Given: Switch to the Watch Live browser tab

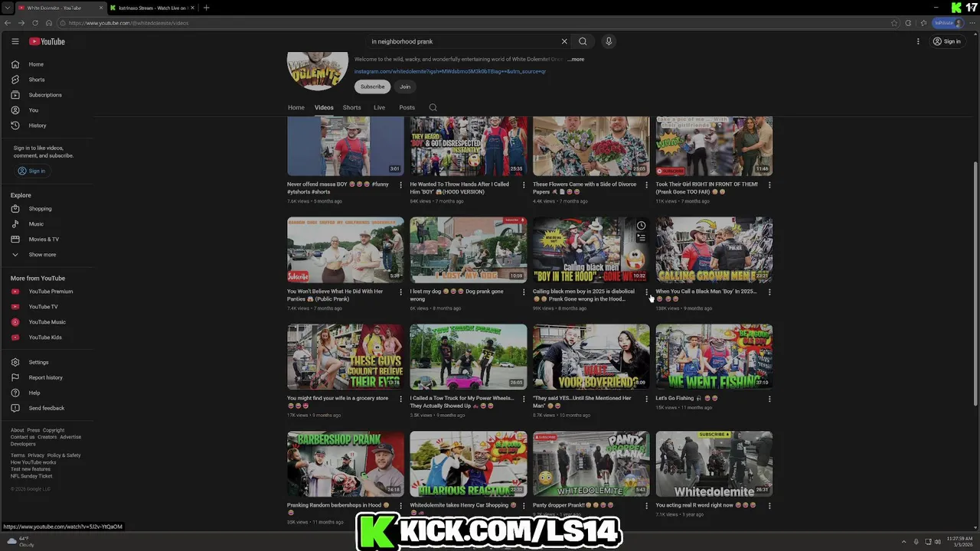Looking at the screenshot, I should pyautogui.click(x=152, y=8).
